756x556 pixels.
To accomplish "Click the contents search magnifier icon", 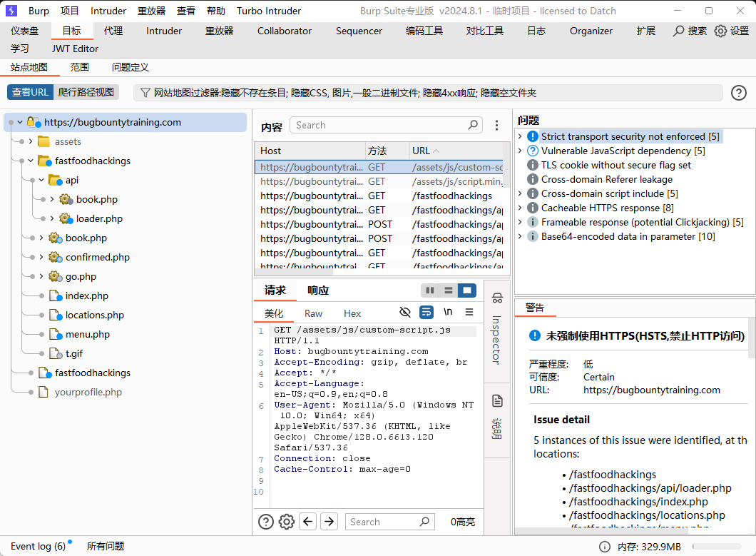I will point(473,125).
